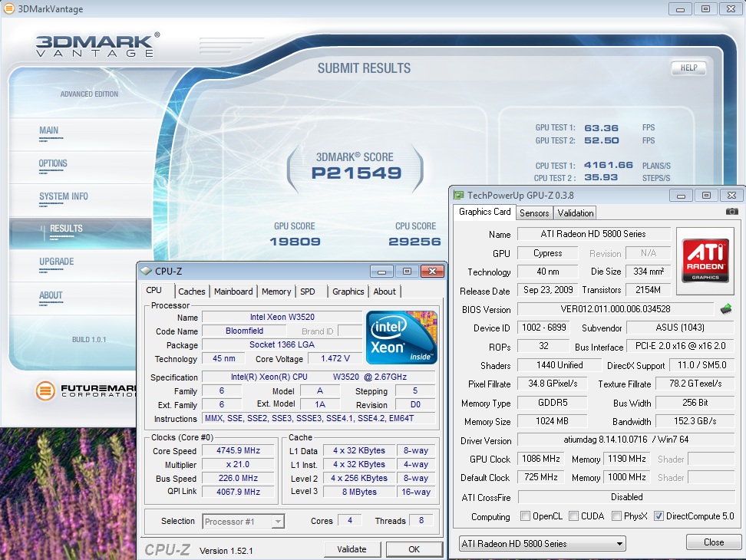Screen dimensions: 746x560
Task: Click the ATI CrossFire Disabled field
Action: tap(626, 497)
